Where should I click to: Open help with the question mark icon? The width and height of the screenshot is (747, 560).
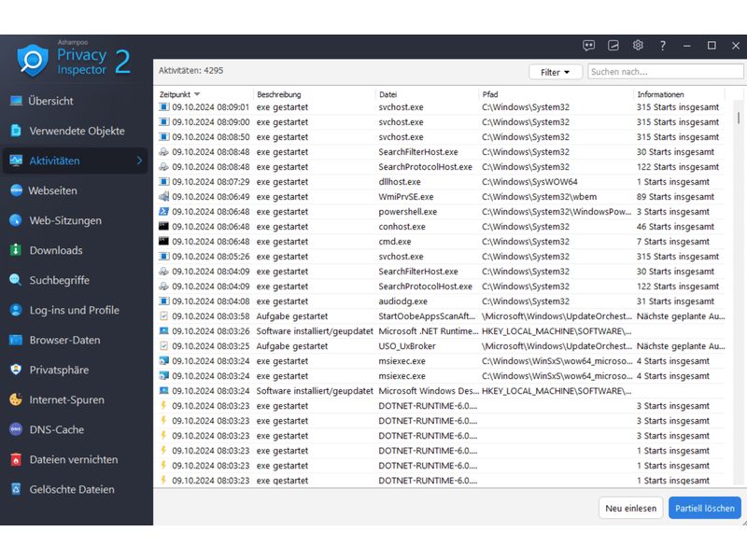point(663,46)
